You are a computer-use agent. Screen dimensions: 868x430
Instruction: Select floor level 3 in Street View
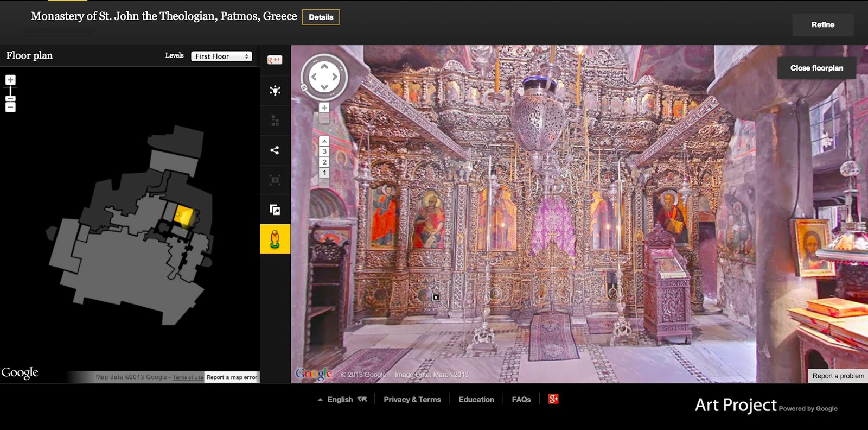pyautogui.click(x=324, y=151)
